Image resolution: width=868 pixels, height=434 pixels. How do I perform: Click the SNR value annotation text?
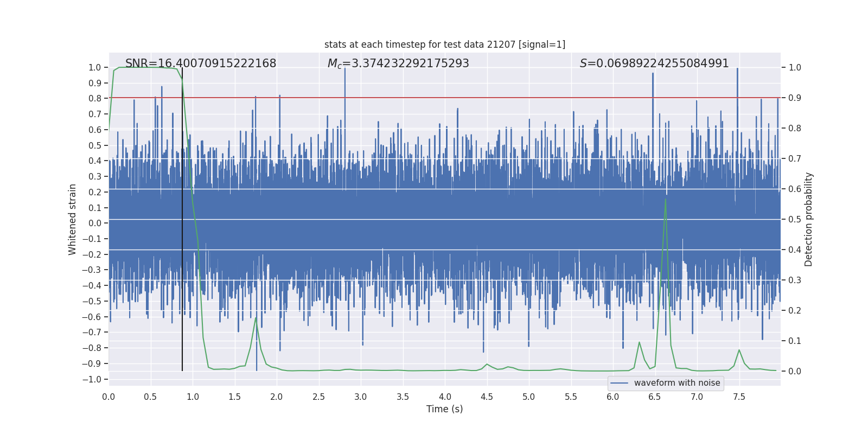[201, 63]
